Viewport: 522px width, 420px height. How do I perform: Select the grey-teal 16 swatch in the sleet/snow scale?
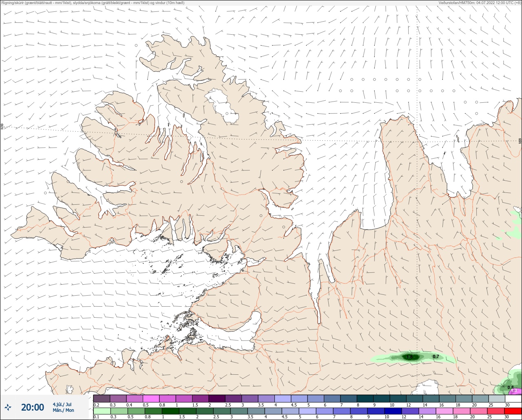(x=447, y=398)
